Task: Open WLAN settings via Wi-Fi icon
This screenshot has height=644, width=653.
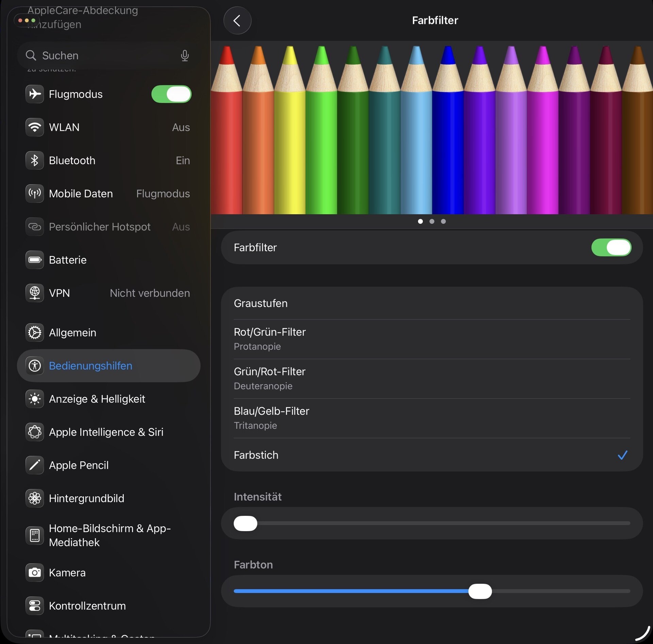Action: pyautogui.click(x=35, y=128)
